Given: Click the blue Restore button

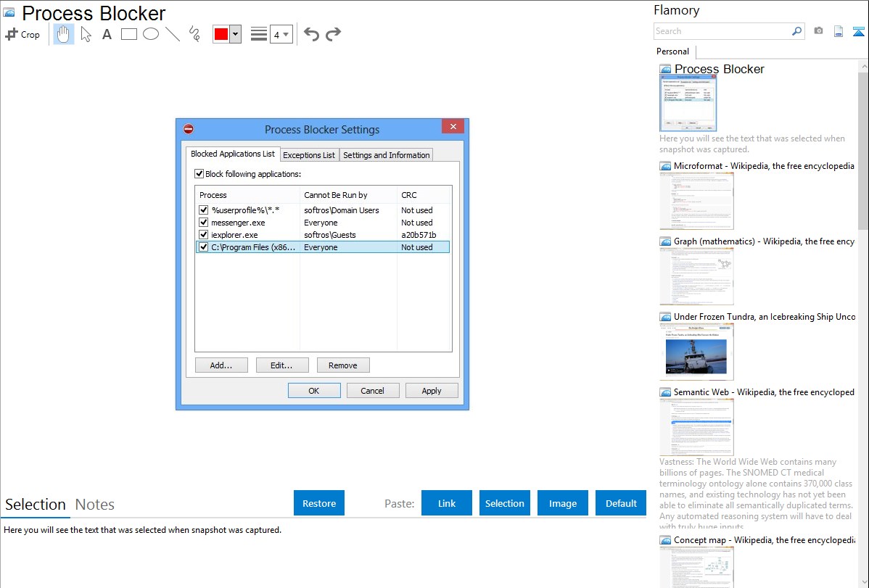Looking at the screenshot, I should coord(319,503).
